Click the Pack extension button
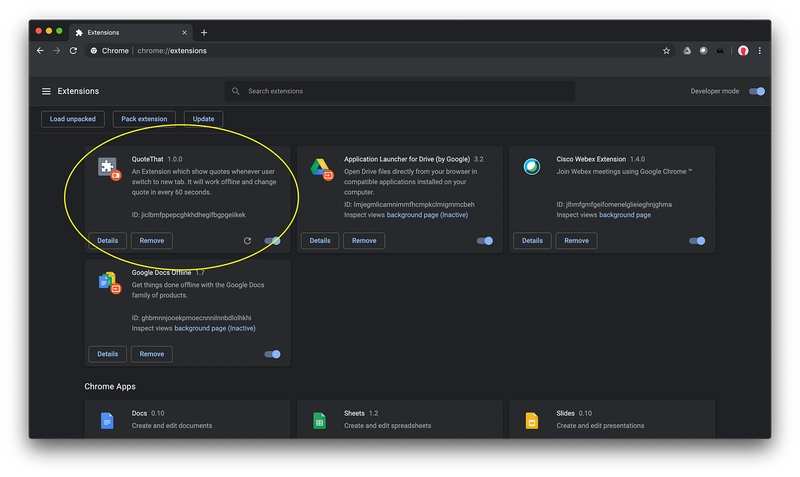The height and width of the screenshot is (477, 800). 144,119
